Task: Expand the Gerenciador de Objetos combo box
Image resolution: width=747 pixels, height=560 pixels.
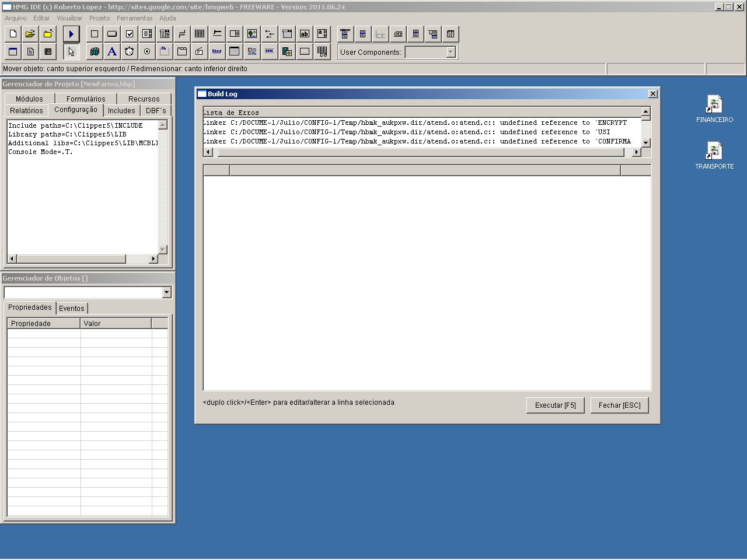Action: 166,292
